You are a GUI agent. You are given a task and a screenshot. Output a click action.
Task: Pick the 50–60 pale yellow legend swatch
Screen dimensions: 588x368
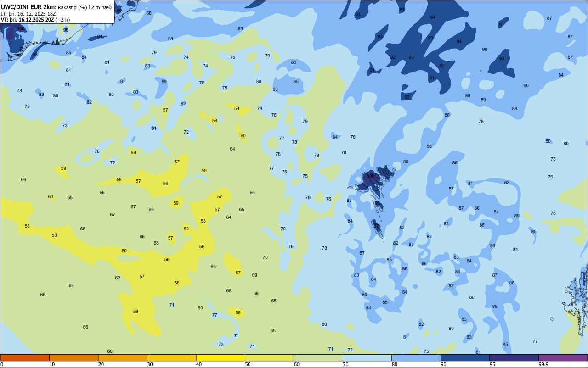[x=269, y=357]
